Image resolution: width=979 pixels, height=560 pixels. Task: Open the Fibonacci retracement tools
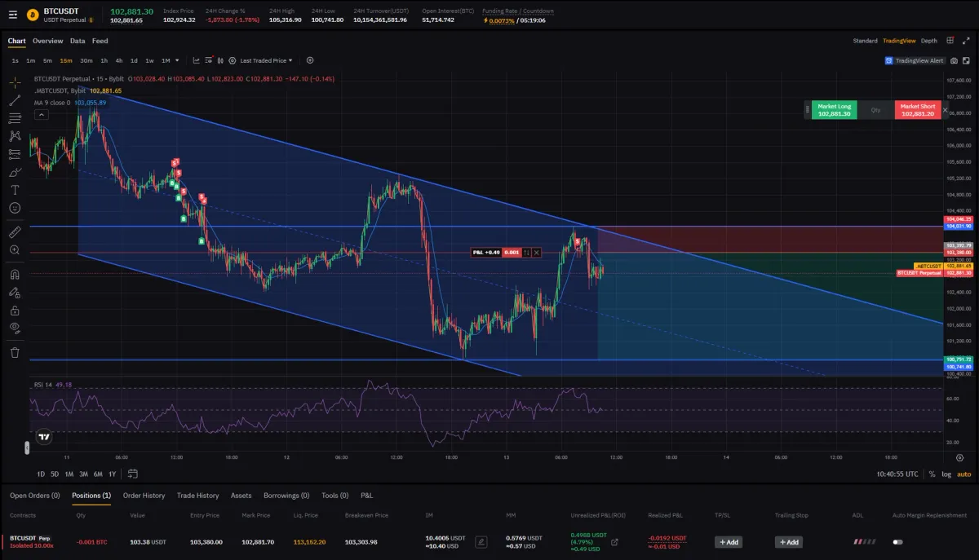click(x=15, y=118)
